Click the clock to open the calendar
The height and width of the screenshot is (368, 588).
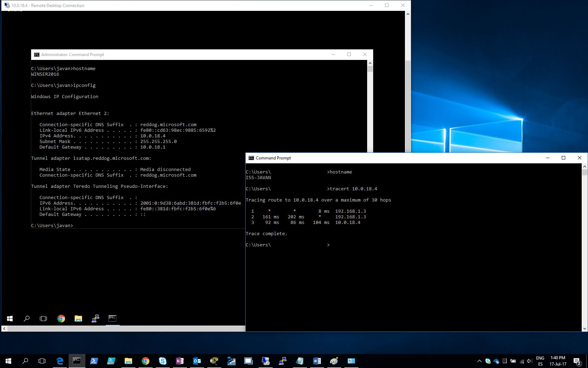pyautogui.click(x=558, y=361)
